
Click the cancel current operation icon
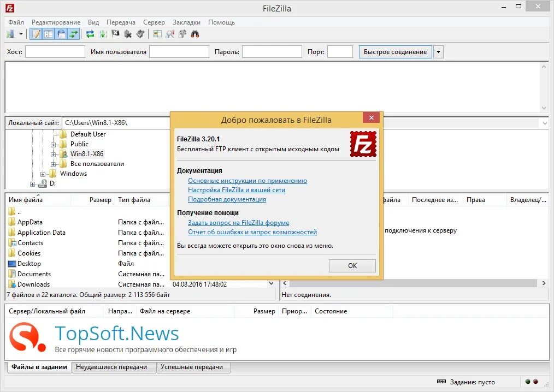pyautogui.click(x=115, y=34)
